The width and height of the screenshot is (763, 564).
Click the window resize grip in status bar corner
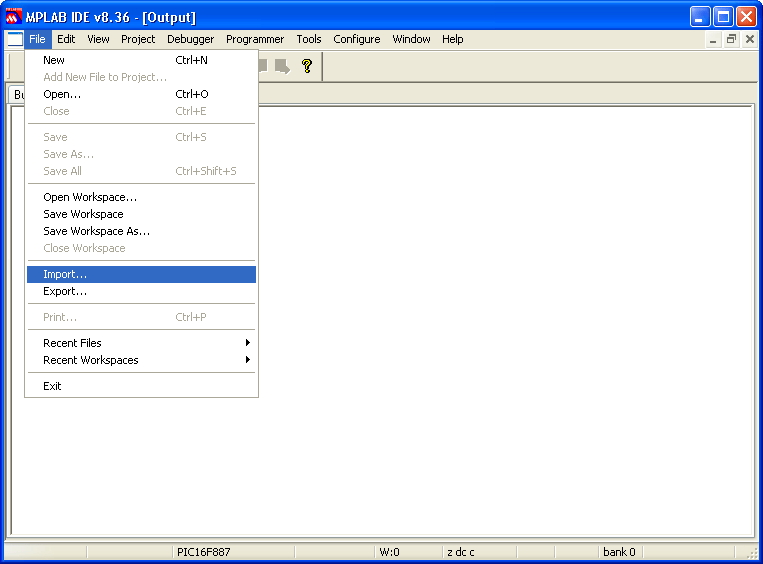[x=752, y=553]
